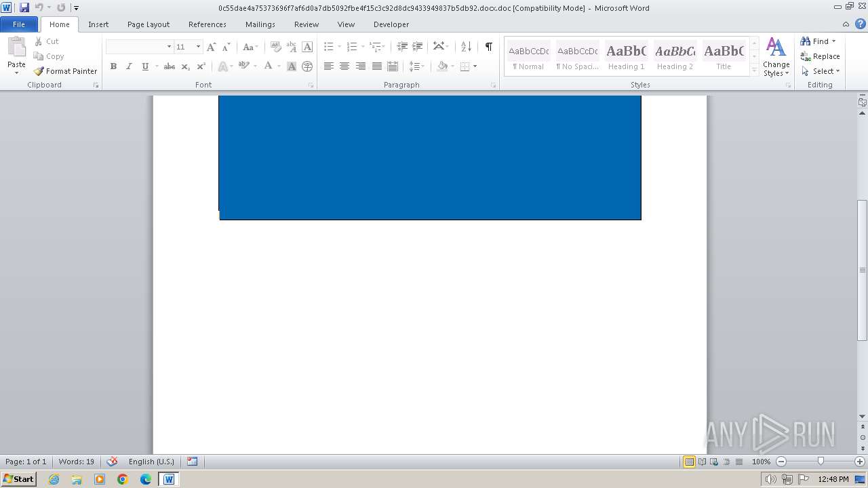The image size is (868, 488).
Task: Decrease the paragraph indent
Action: pyautogui.click(x=402, y=47)
